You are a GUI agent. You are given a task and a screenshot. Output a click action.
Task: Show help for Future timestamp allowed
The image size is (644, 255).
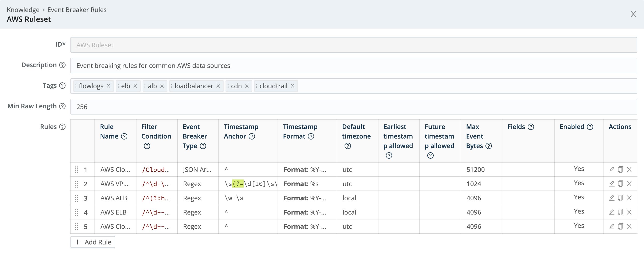click(x=430, y=156)
